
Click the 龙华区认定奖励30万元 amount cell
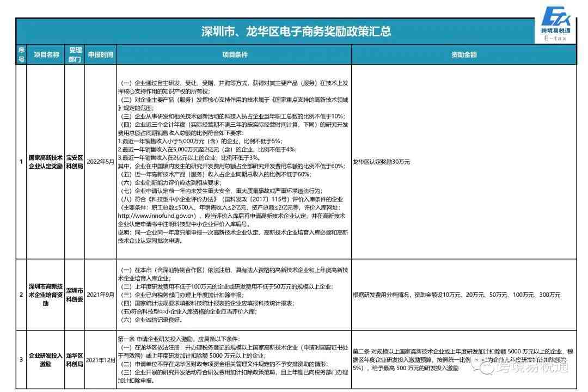[381, 162]
